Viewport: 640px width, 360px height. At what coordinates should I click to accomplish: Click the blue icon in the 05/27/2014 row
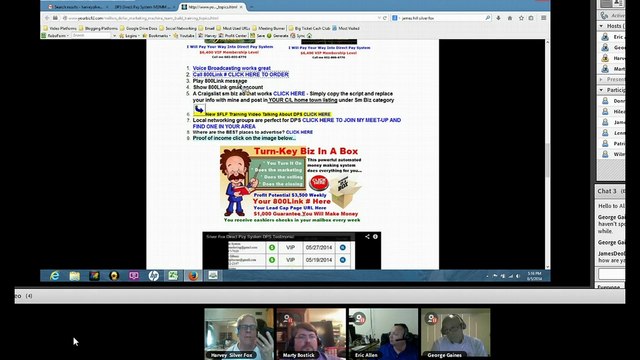pyautogui.click(x=343, y=248)
